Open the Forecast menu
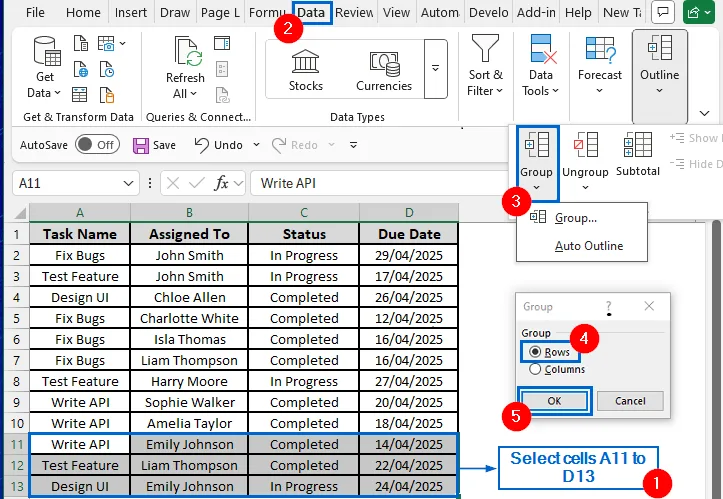Viewport: 723px width, 499px height. (599, 64)
